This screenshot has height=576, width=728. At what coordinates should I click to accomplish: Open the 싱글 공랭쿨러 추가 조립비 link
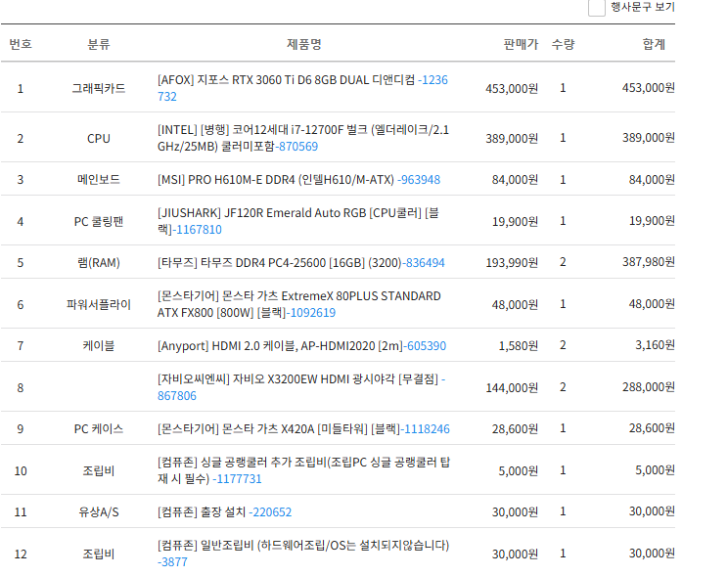pyautogui.click(x=303, y=470)
